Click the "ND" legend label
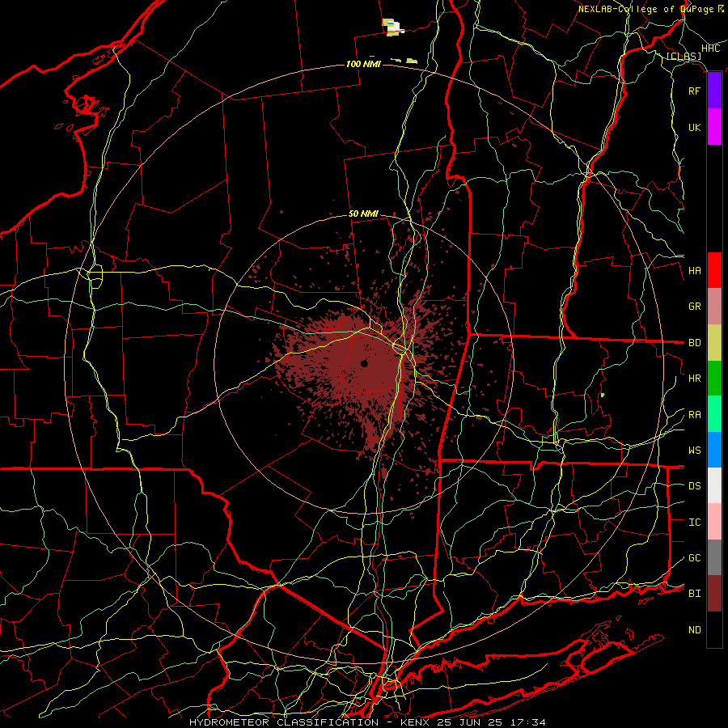Screen dimensions: 728x728 pyautogui.click(x=694, y=630)
